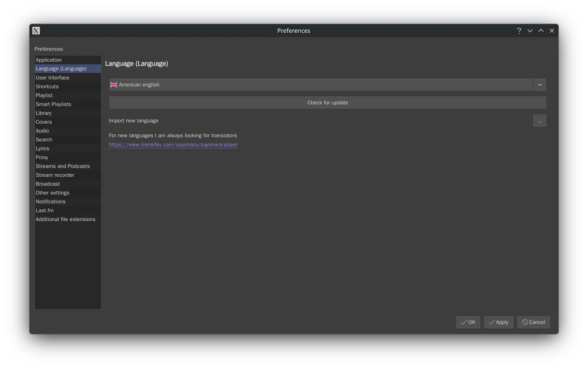Open the Transifex sayonara-player link
Image resolution: width=588 pixels, height=369 pixels.
coord(173,145)
